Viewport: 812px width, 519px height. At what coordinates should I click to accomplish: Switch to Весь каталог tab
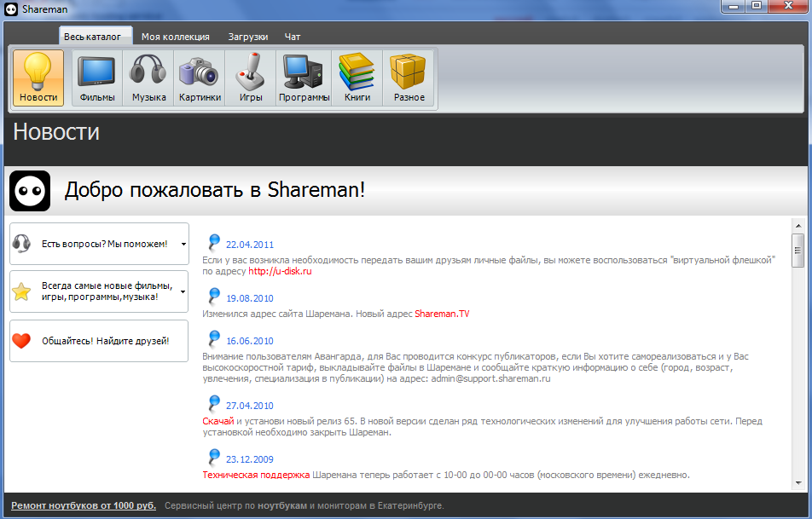click(96, 37)
